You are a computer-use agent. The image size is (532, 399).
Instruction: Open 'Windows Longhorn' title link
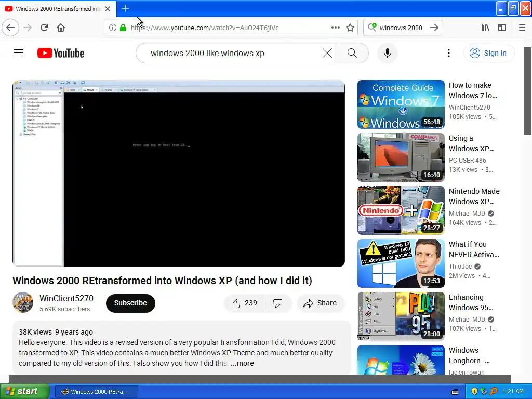pyautogui.click(x=469, y=355)
